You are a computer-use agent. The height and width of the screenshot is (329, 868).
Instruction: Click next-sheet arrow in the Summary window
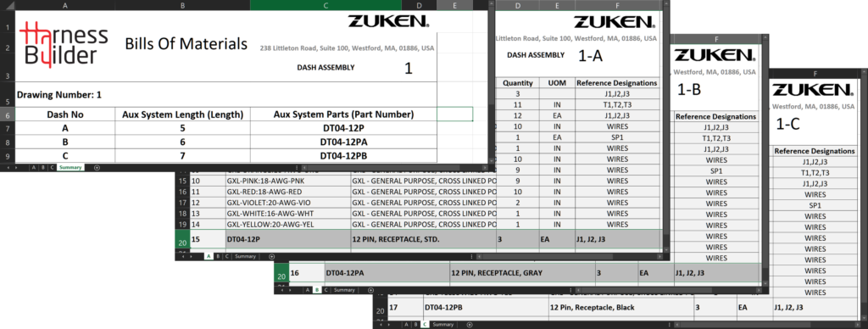[16, 167]
